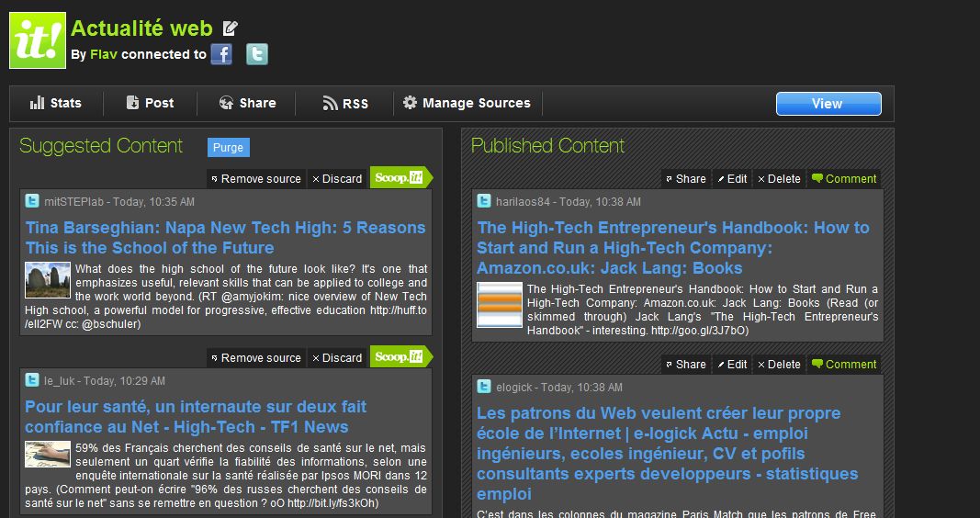Click the Actualité web topic title

141,28
